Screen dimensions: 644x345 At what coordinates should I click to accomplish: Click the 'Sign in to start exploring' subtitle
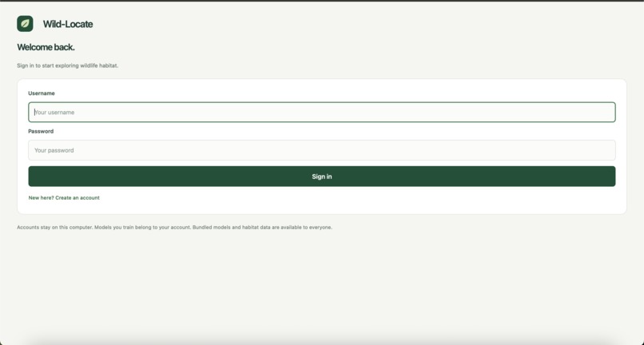click(x=67, y=65)
